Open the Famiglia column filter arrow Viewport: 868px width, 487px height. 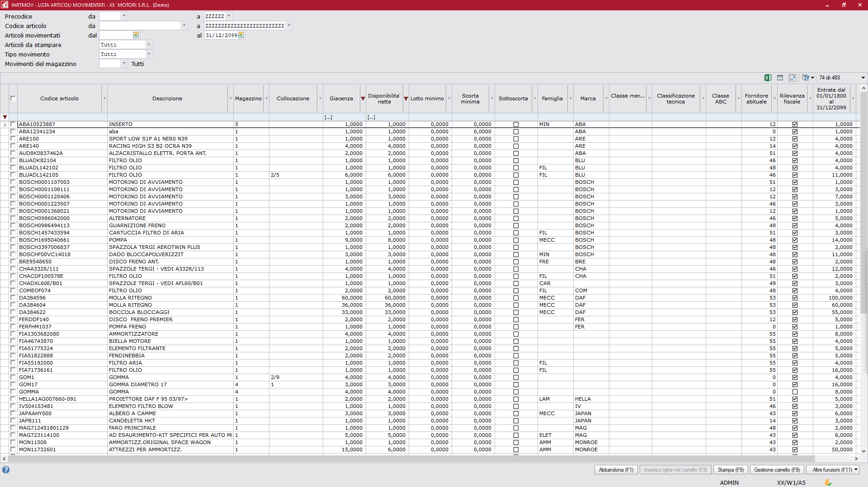pos(571,98)
